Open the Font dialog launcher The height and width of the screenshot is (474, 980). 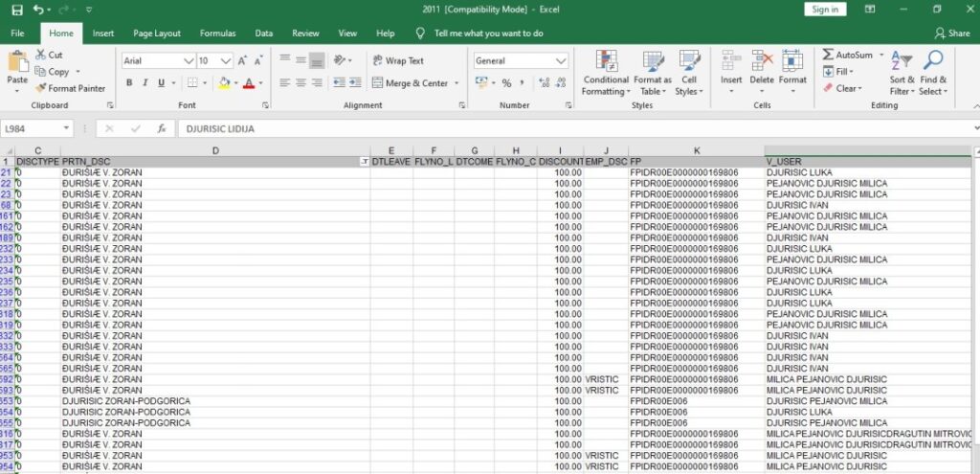coord(265,105)
